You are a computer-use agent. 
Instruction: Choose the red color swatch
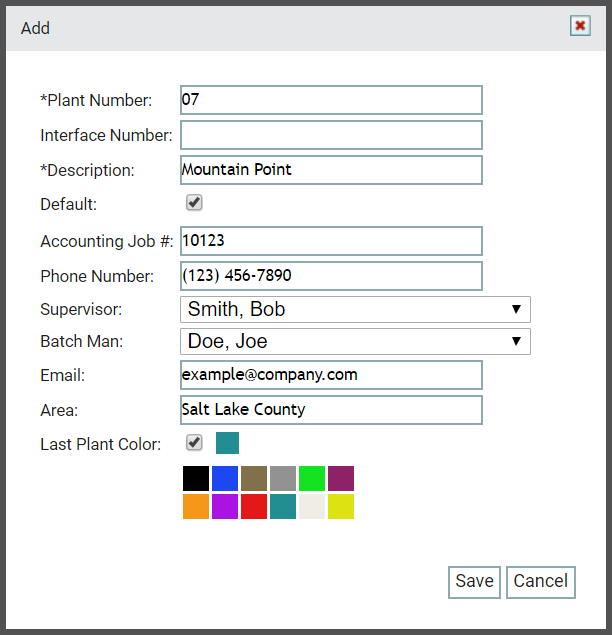point(254,506)
